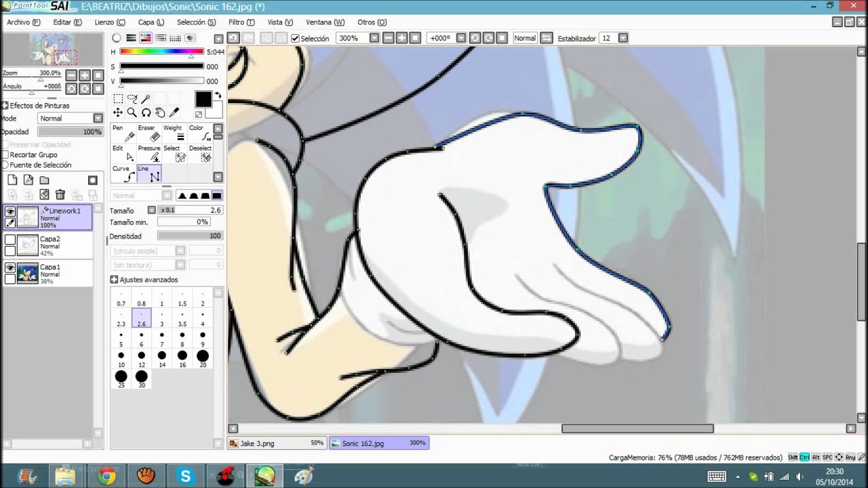Select the rectangular selection tool
The height and width of the screenshot is (488, 868).
point(118,99)
